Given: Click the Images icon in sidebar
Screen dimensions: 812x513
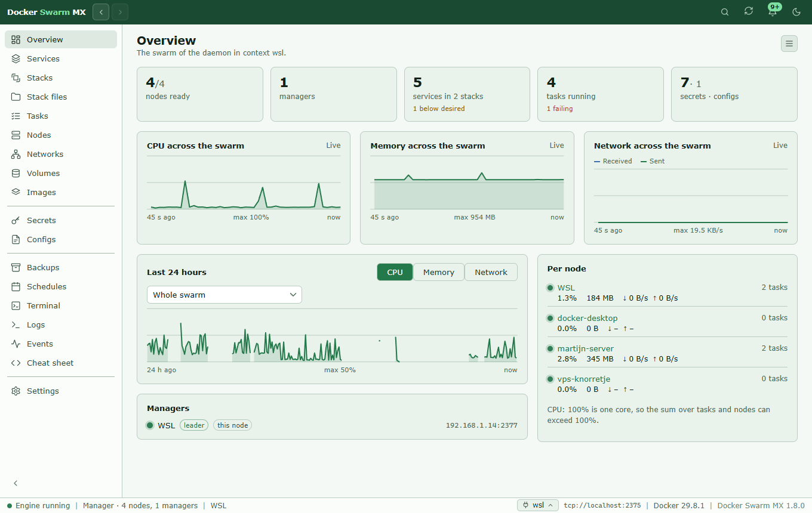Looking at the screenshot, I should click(x=16, y=192).
